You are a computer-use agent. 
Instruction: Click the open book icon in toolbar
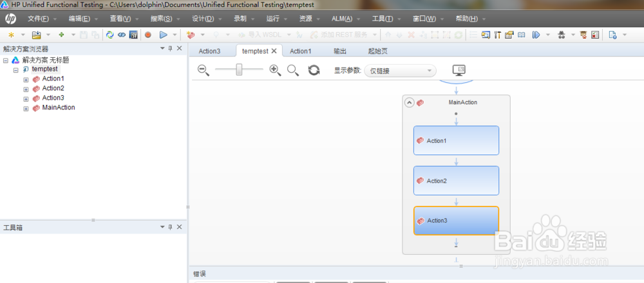coord(521,35)
